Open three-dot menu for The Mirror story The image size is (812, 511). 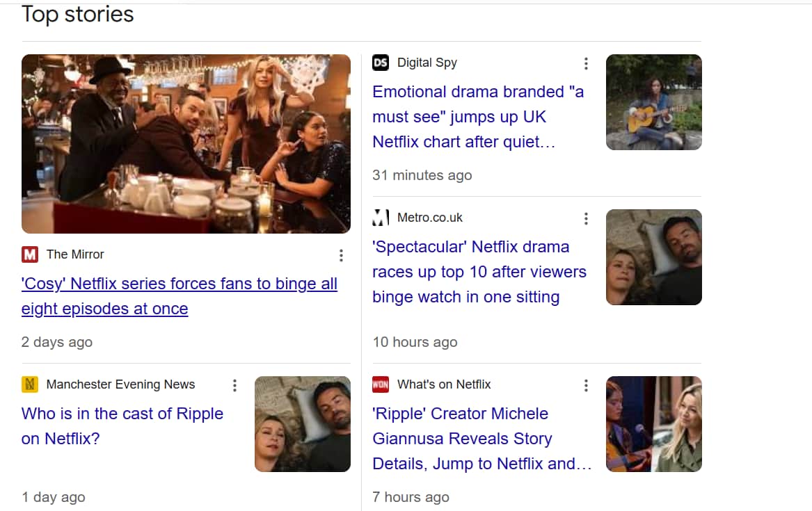tap(341, 255)
